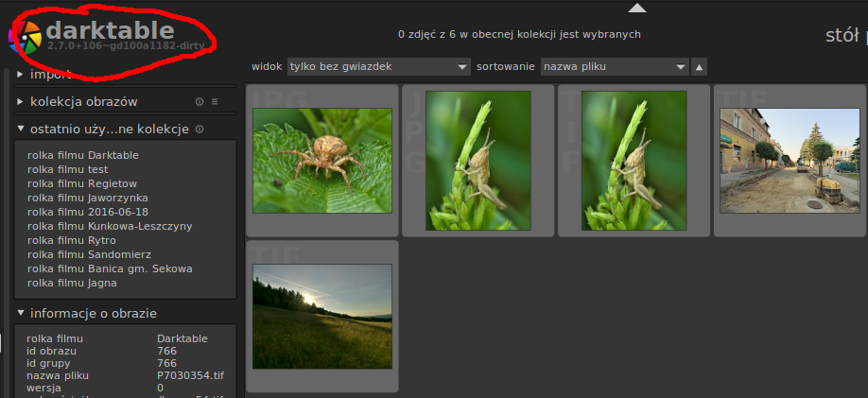Open the sortowanie dropdown
The width and height of the screenshot is (868, 398).
click(614, 67)
